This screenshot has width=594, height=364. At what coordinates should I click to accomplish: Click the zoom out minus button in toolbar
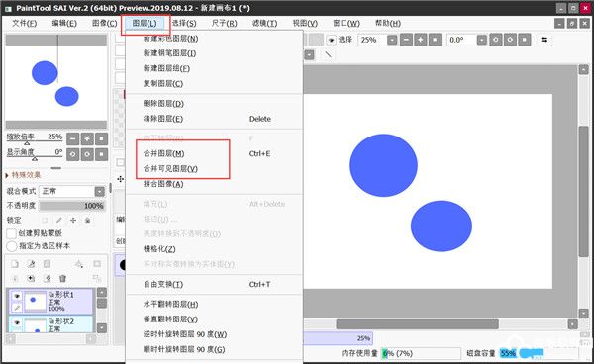tap(406, 40)
